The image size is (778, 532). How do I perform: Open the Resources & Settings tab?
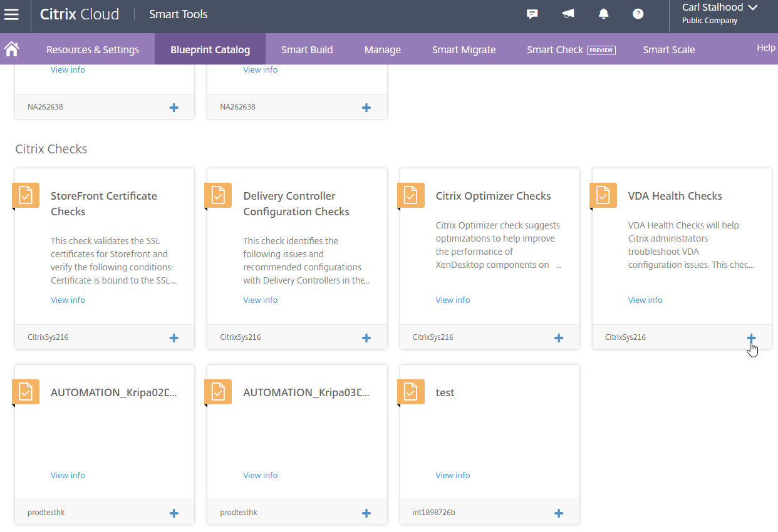93,49
